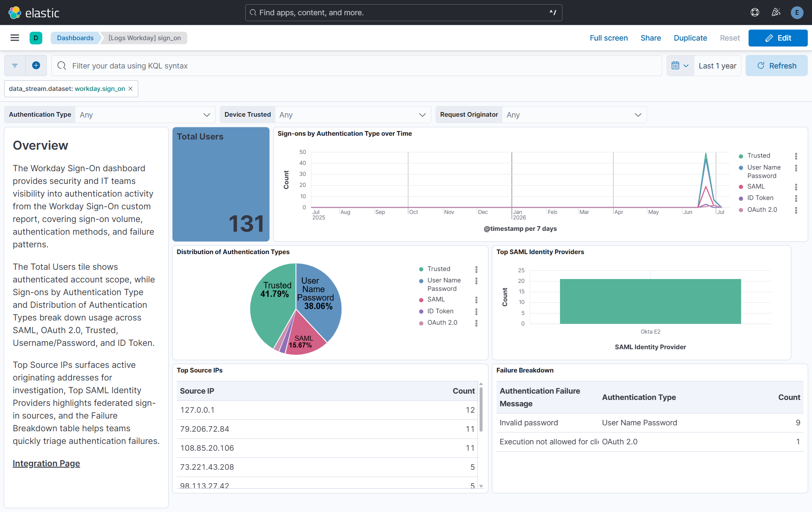Image resolution: width=812 pixels, height=512 pixels.
Task: Click the 131 Total Users metric
Action: click(x=246, y=224)
